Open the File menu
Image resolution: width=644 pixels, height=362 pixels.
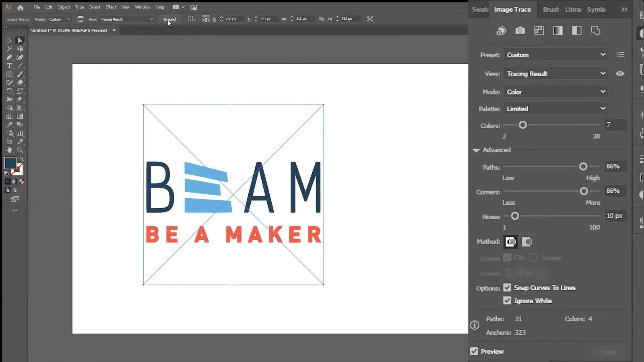click(x=37, y=7)
